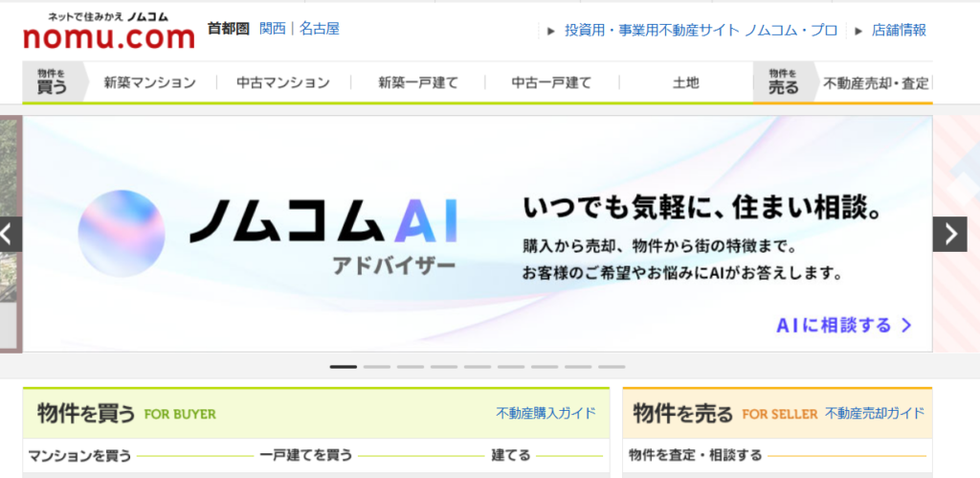Open the 中古マンション menu item
The image size is (980, 478).
(283, 83)
